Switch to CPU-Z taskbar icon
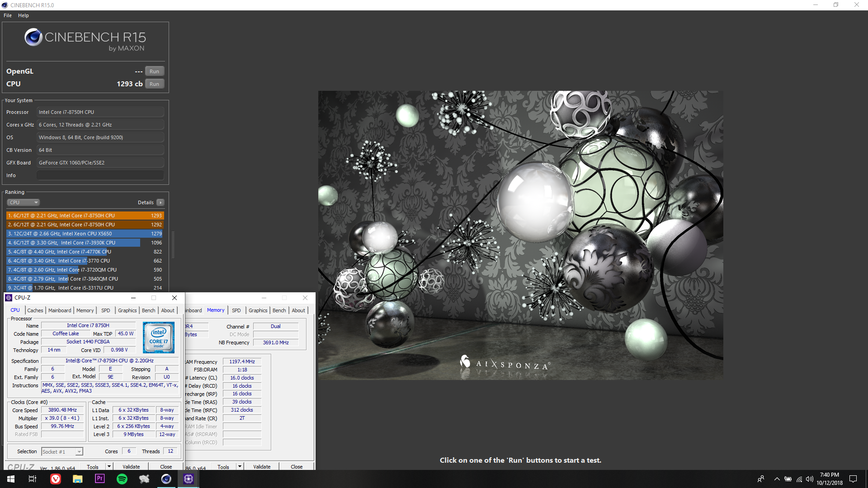This screenshot has height=488, width=868. [x=189, y=479]
